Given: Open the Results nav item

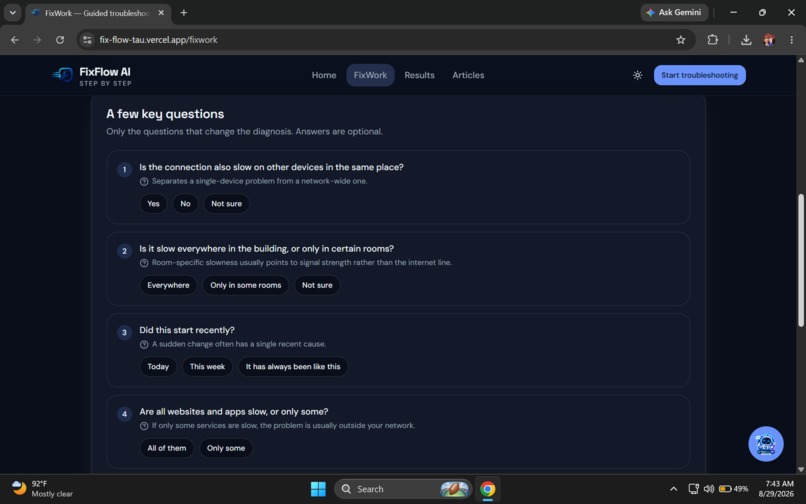Looking at the screenshot, I should pos(419,75).
